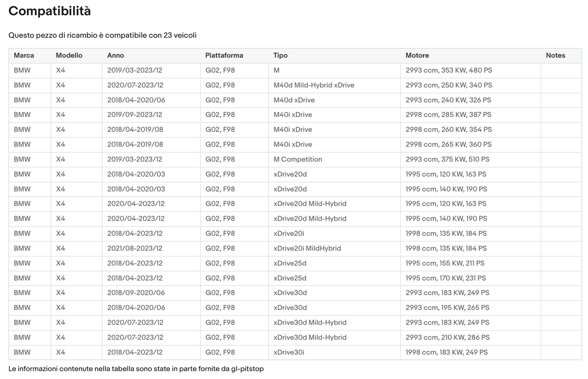Click "M40i xDrive" in the 360 PS row
Viewport: 588px width, 379px height.
(293, 145)
